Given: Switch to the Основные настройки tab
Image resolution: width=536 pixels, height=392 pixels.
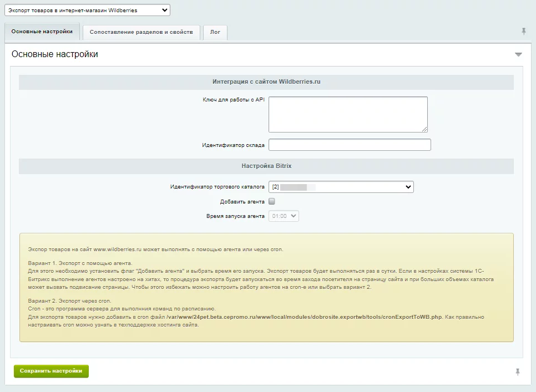Looking at the screenshot, I should pos(42,32).
